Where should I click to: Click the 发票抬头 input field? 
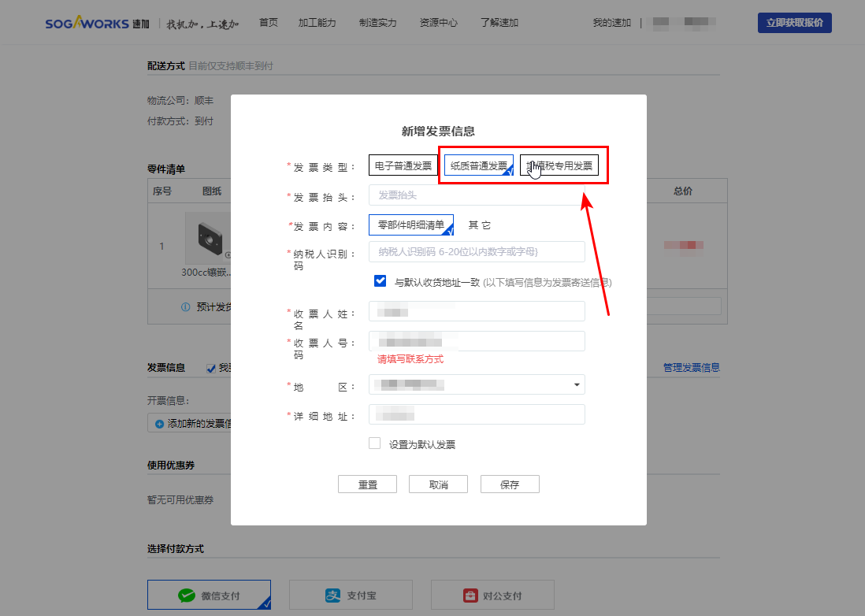point(477,195)
